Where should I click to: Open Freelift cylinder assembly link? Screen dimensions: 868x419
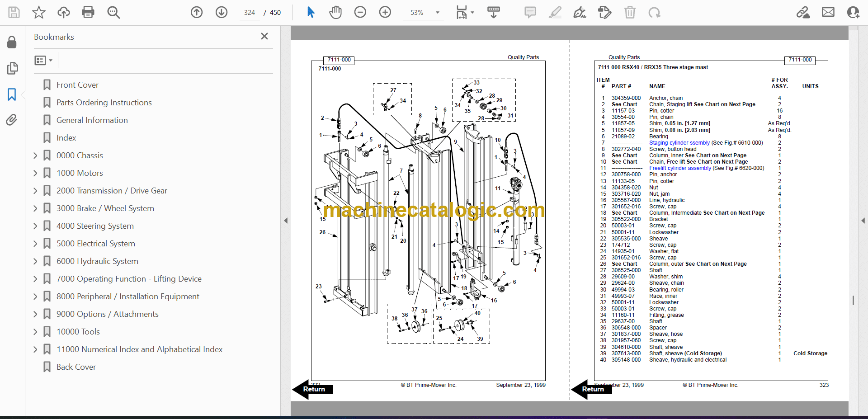680,168
